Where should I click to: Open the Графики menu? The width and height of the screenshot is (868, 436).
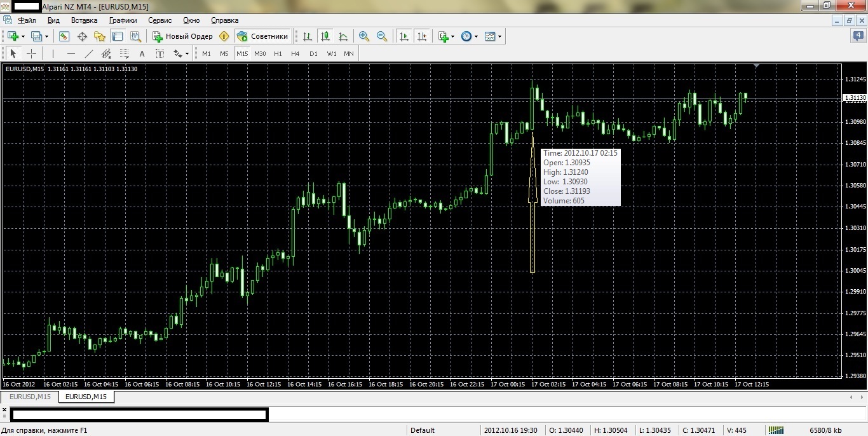123,20
